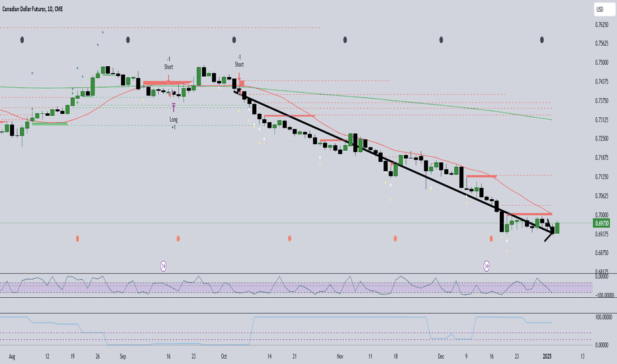The height and width of the screenshot is (364, 617).
Task: Click the 0.74375 price axis label
Action: click(602, 81)
